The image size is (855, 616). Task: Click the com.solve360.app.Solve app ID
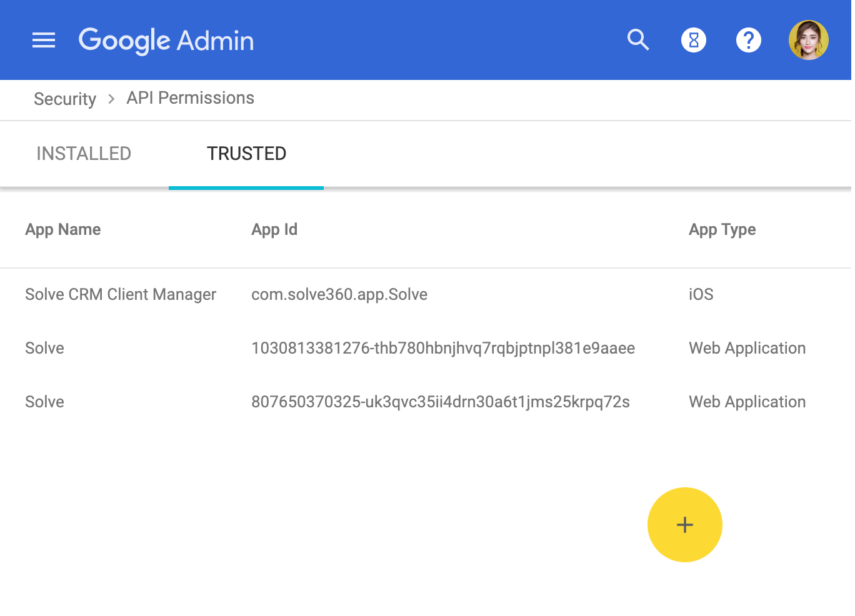click(339, 294)
